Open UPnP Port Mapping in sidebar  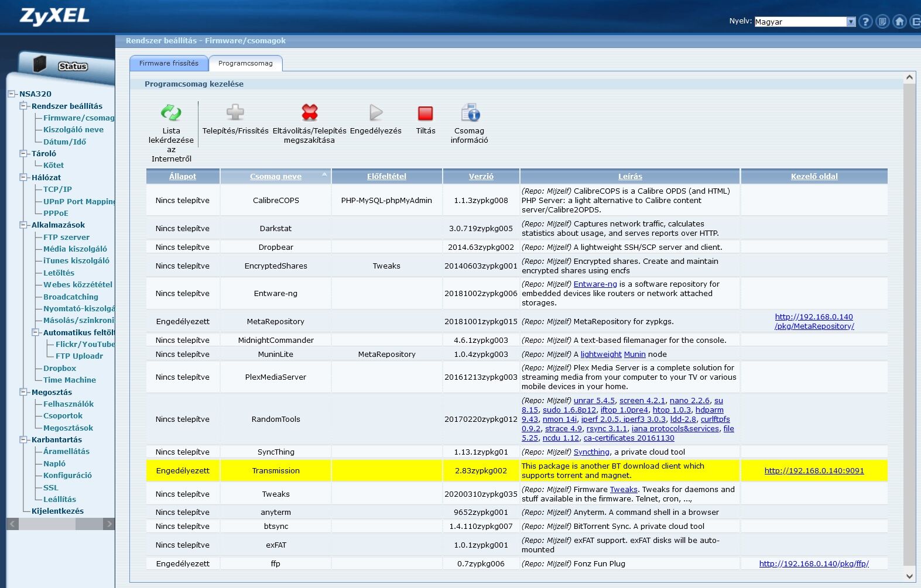79,201
